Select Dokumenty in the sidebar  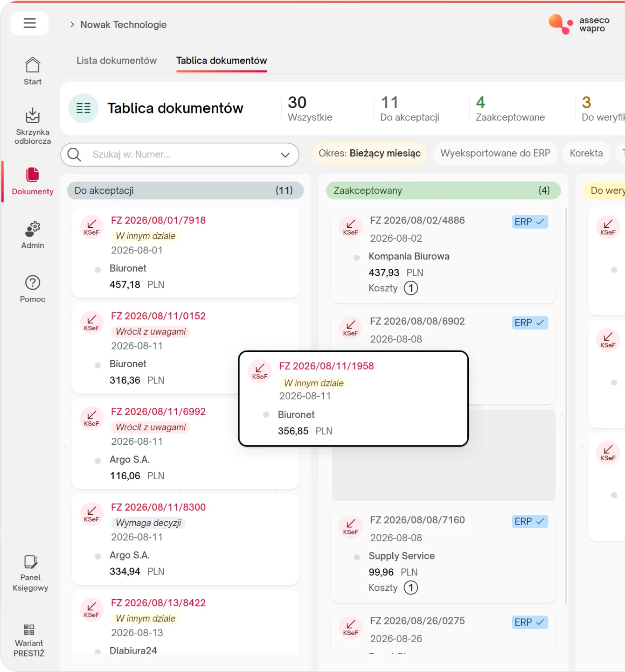click(33, 182)
